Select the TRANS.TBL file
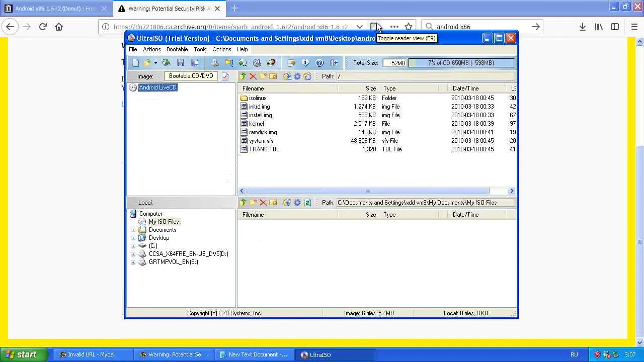This screenshot has width=644, height=362. pyautogui.click(x=264, y=149)
